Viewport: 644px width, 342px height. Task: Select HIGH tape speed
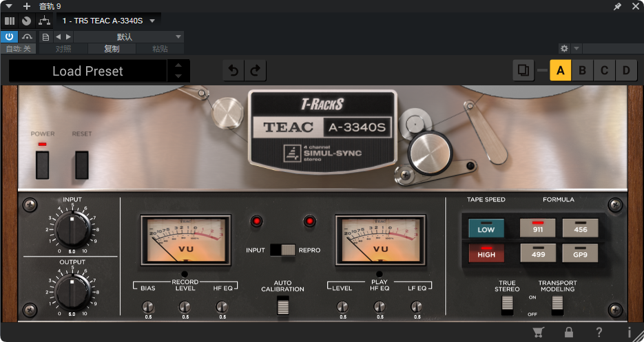(x=486, y=253)
